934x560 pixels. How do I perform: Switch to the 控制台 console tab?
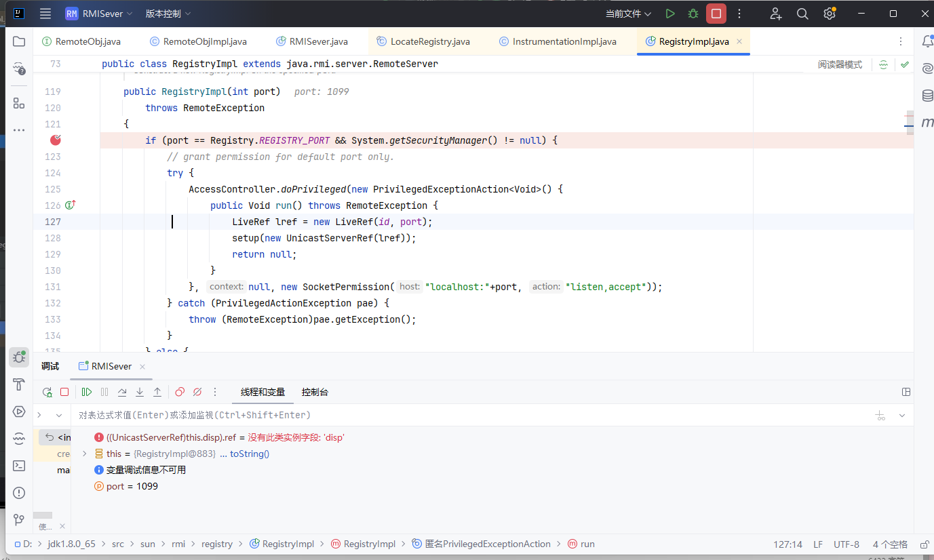[315, 392]
